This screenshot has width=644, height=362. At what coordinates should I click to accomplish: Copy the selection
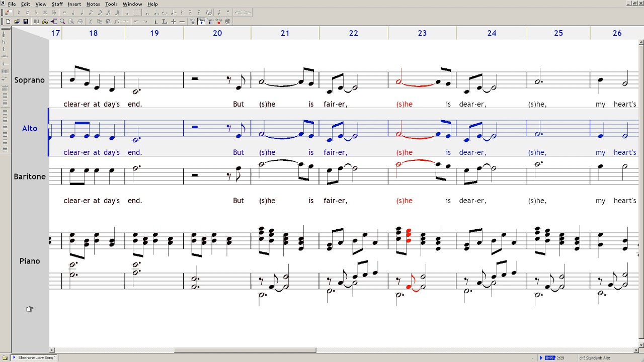(x=100, y=22)
